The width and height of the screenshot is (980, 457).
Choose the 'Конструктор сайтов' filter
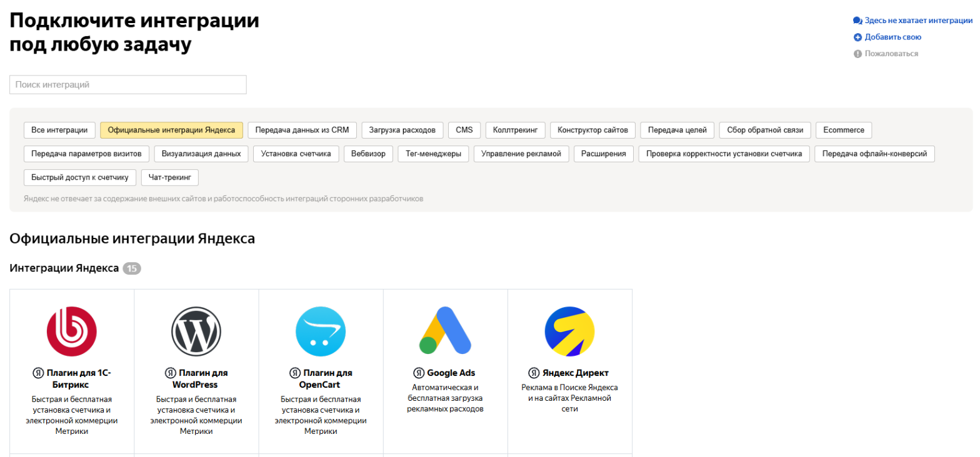click(x=593, y=130)
